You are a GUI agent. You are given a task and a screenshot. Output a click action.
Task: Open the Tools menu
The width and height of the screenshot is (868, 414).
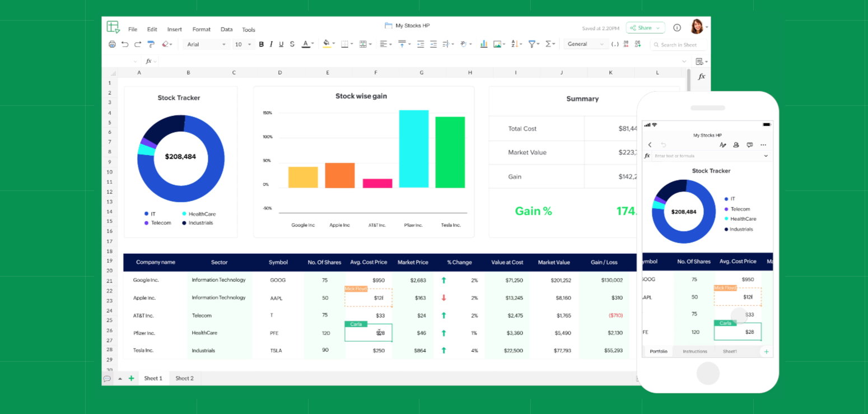(249, 30)
